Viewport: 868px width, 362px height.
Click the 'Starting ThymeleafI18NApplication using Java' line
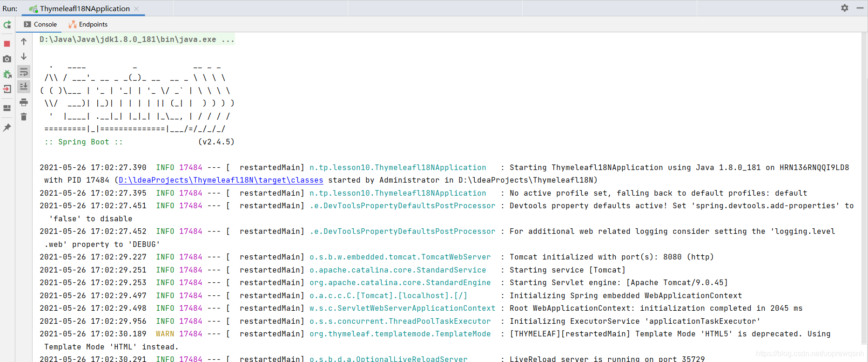(444, 168)
